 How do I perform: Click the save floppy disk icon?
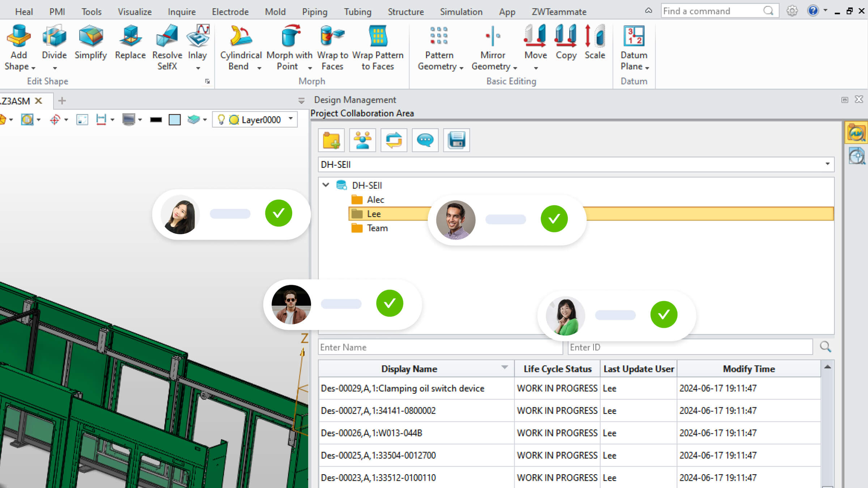pyautogui.click(x=456, y=140)
